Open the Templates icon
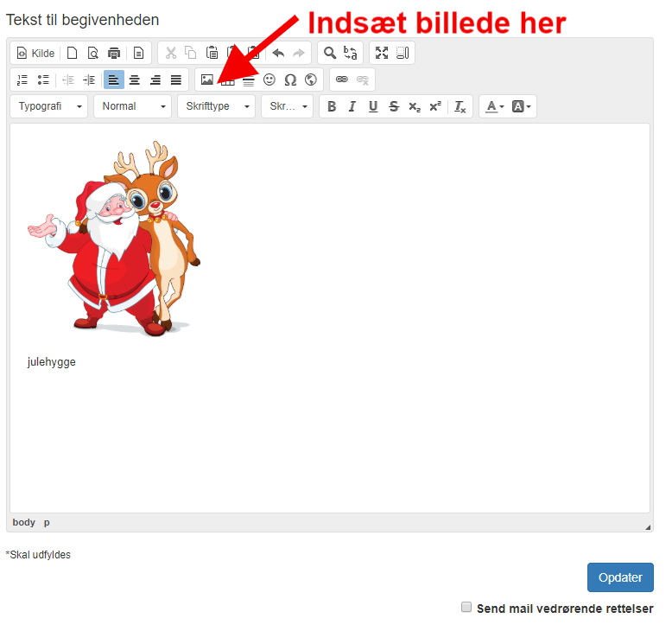The height and width of the screenshot is (631, 672). (138, 54)
